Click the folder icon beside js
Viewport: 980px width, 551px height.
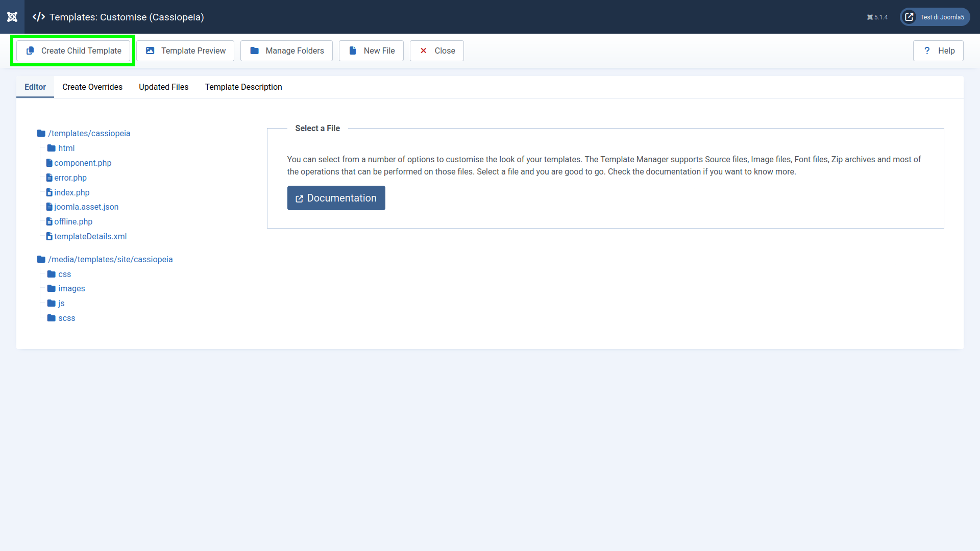tap(52, 303)
